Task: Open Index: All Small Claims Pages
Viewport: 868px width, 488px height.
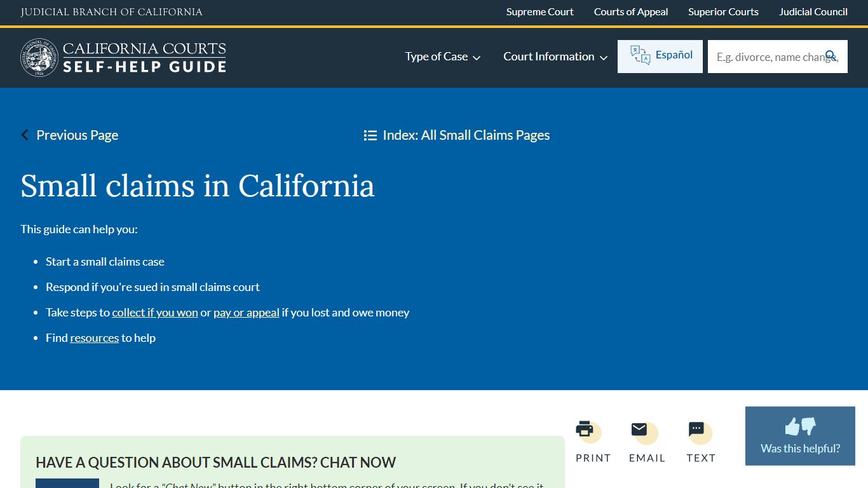Action: [x=466, y=135]
